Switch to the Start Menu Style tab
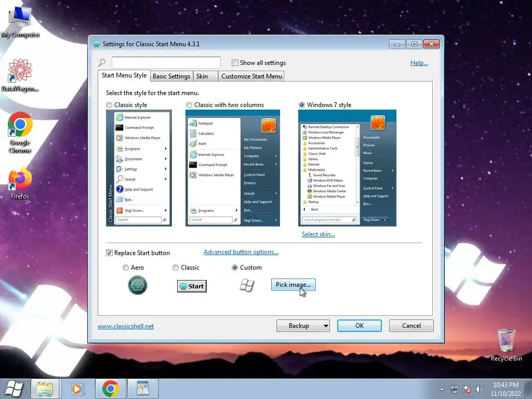This screenshot has height=399, width=532. tap(124, 75)
